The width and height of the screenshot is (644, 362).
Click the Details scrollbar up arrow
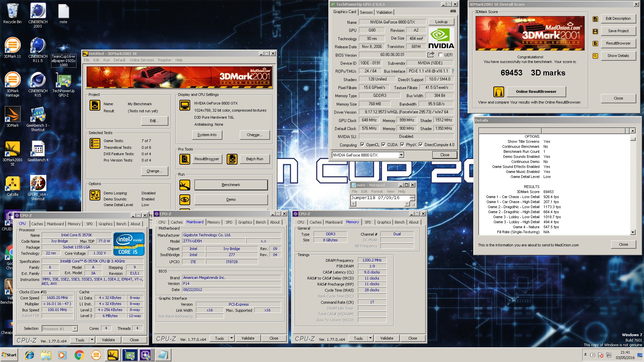tap(633, 131)
